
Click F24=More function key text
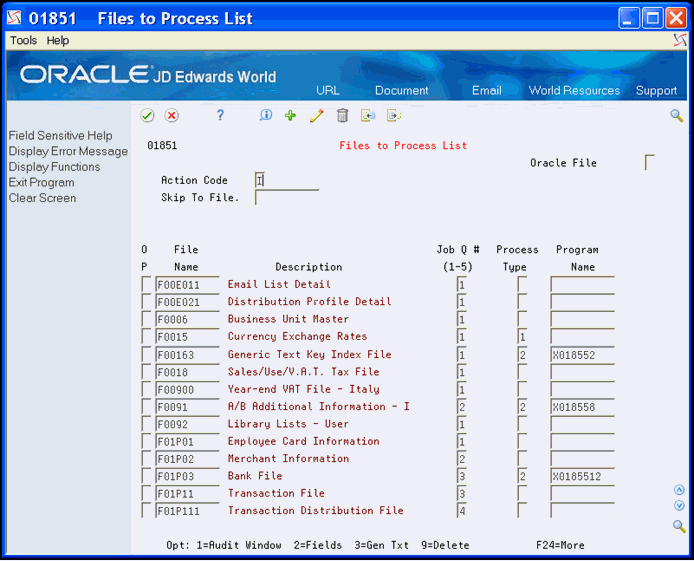(560, 545)
